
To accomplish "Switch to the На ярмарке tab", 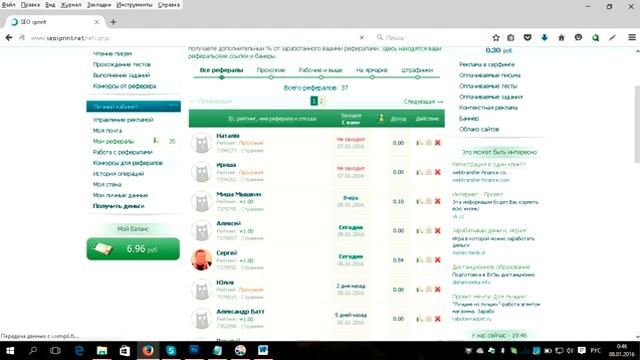I will pyautogui.click(x=372, y=70).
